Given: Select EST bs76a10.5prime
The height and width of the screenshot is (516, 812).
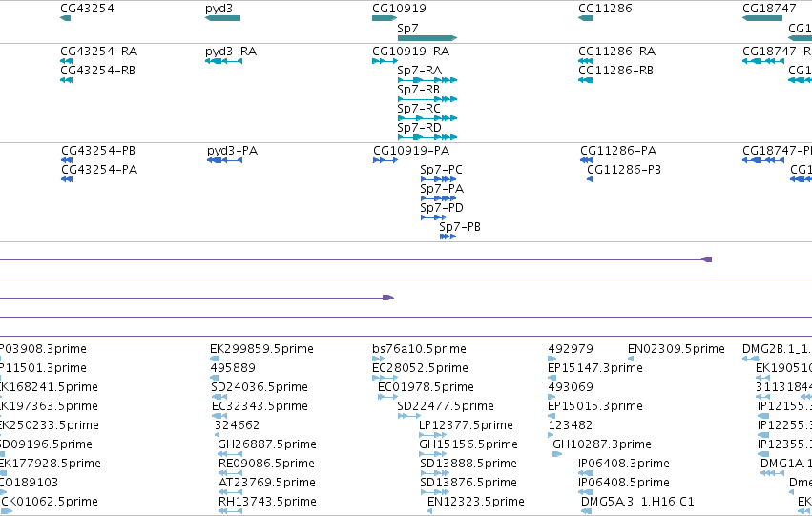Looking at the screenshot, I should [379, 359].
